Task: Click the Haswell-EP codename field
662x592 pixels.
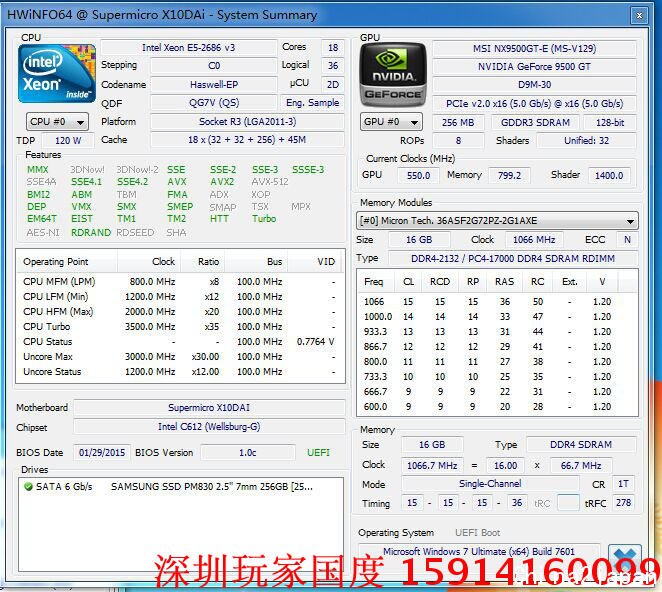Action: pyautogui.click(x=214, y=85)
